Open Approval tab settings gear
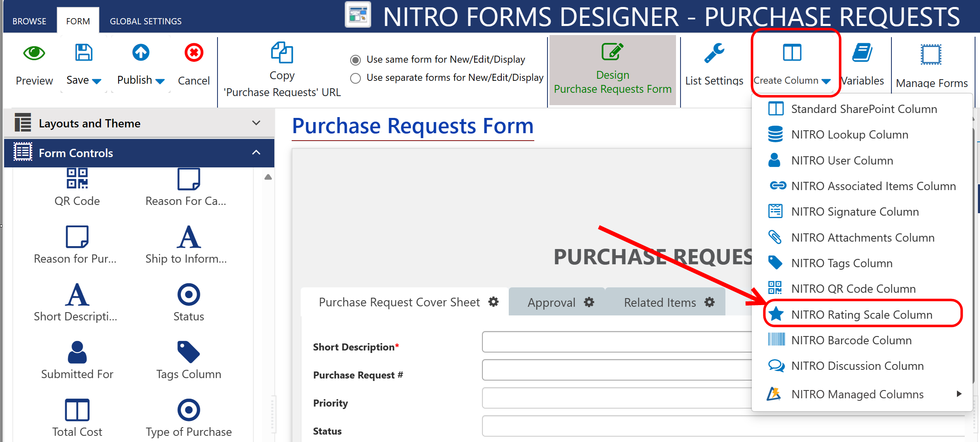 589,302
